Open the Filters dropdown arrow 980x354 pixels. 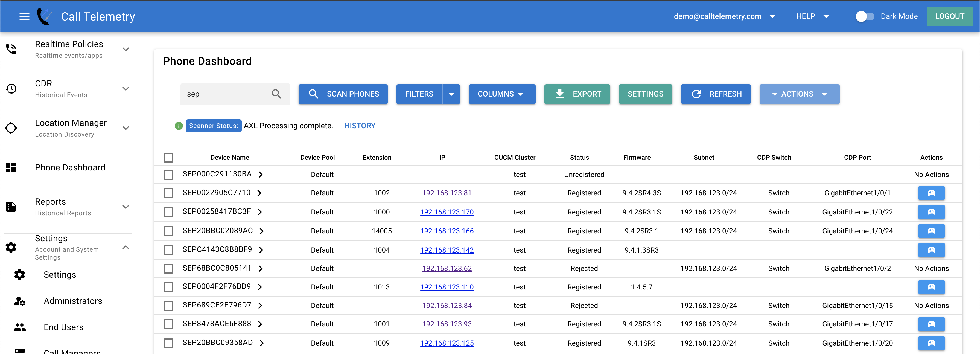coord(451,94)
